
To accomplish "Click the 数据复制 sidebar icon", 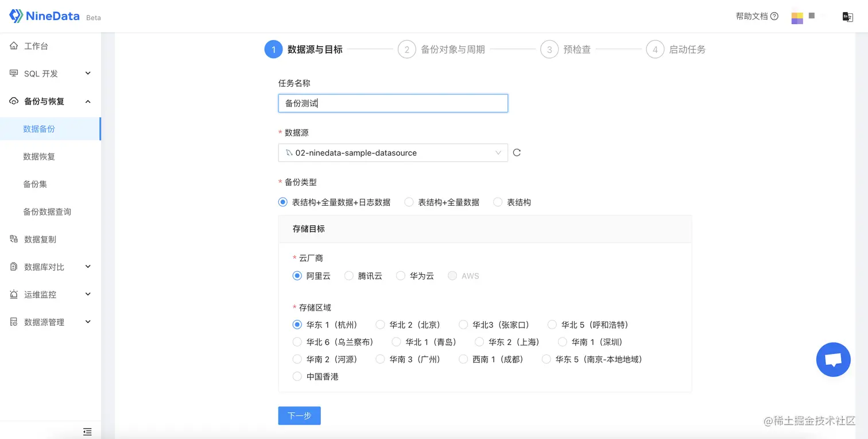I will pos(14,239).
